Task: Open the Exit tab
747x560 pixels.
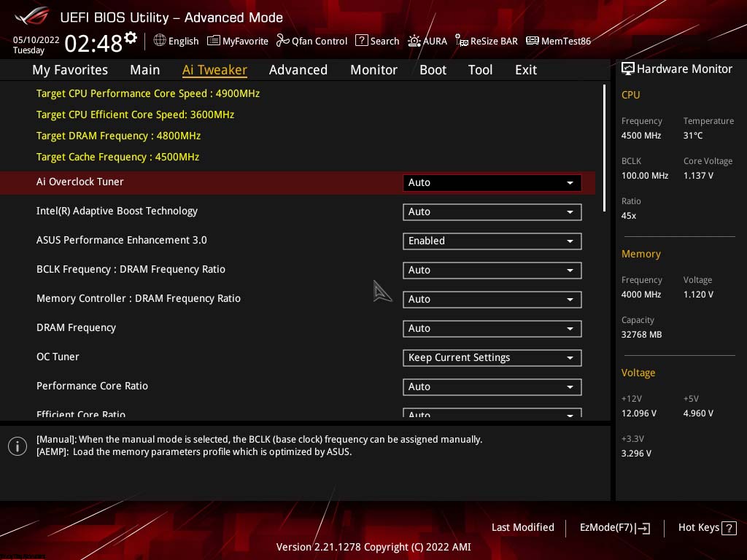Action: point(526,70)
